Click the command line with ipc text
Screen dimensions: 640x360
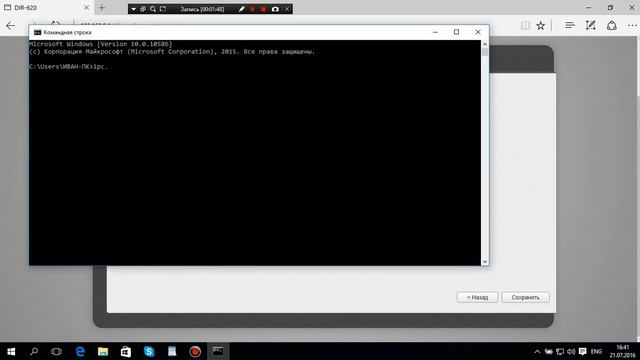coord(69,67)
